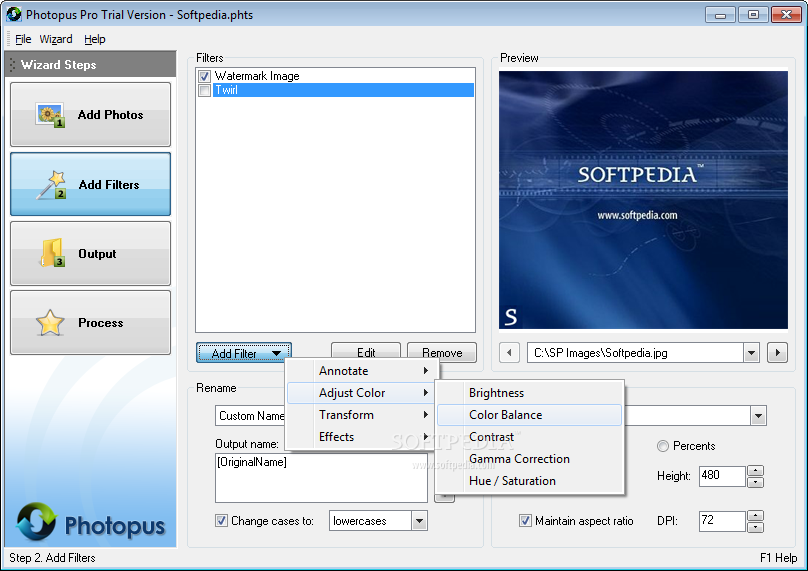Viewport: 808px width, 571px height.
Task: Click the Softpedia preview image
Action: (643, 200)
